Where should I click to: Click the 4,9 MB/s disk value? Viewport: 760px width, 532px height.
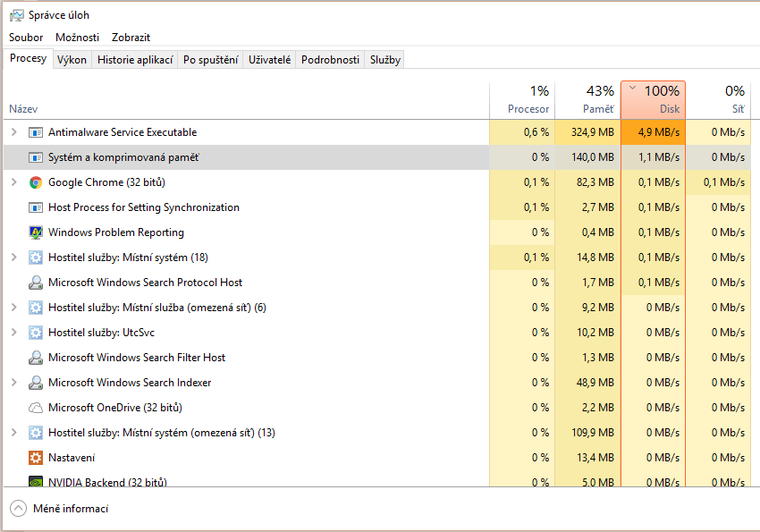pyautogui.click(x=659, y=132)
